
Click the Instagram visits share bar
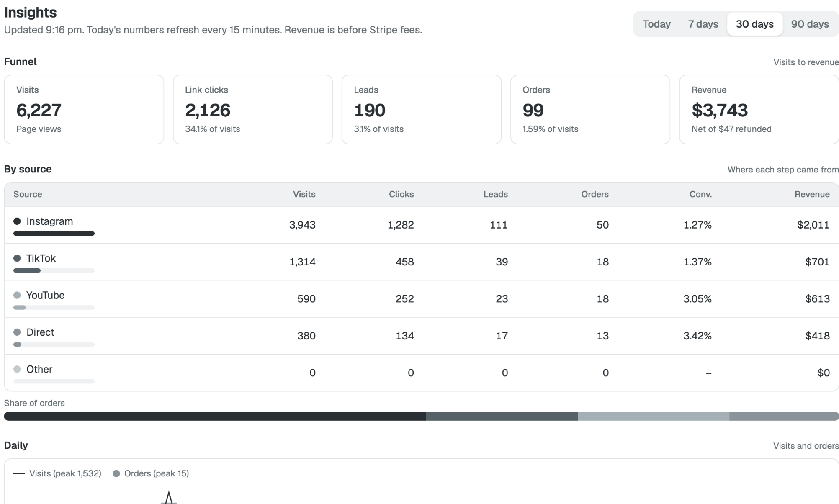[x=54, y=234]
